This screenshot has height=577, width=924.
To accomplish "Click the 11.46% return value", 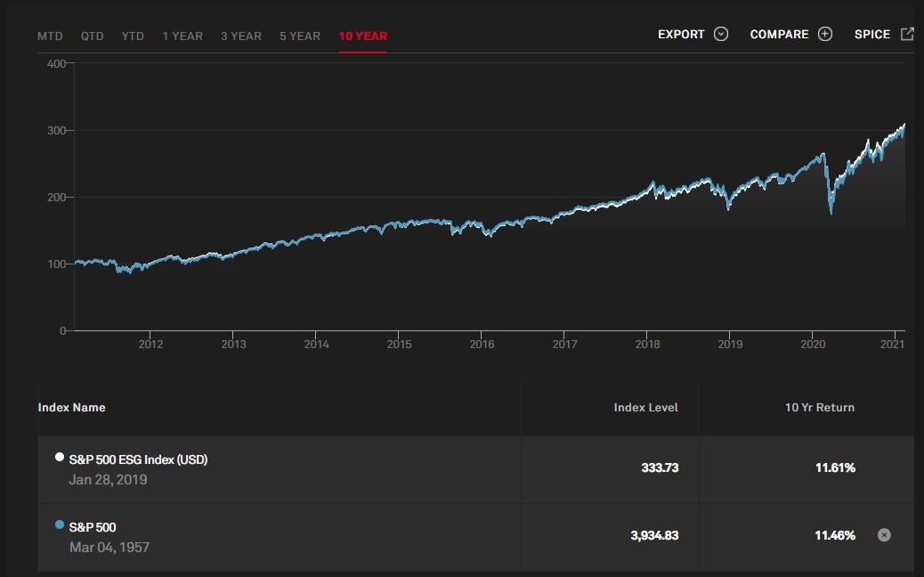I will click(x=835, y=536).
